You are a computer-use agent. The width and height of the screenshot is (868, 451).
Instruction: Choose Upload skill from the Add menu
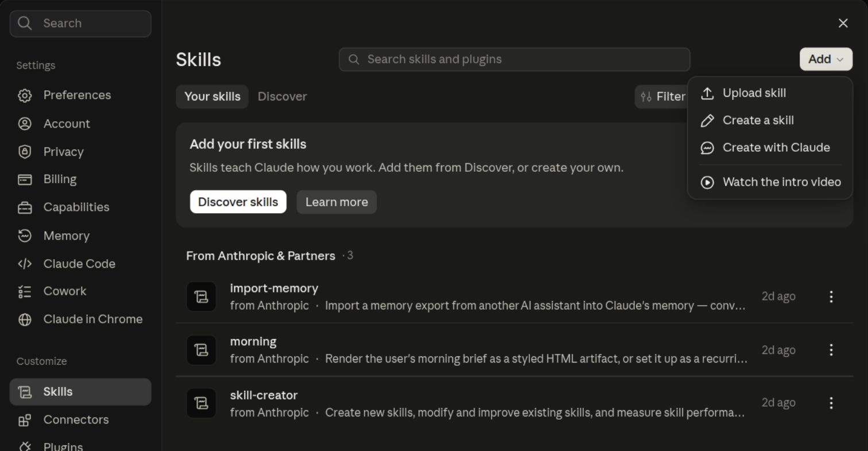[770, 93]
